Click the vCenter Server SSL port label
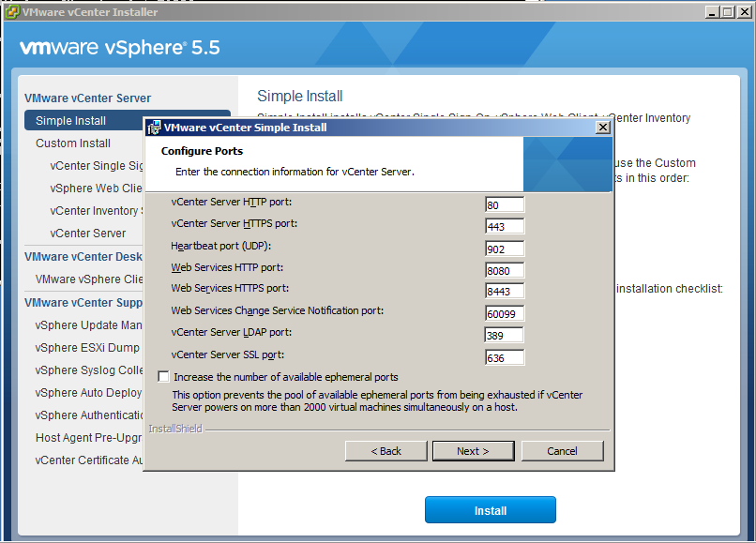Image resolution: width=756 pixels, height=543 pixels. click(228, 354)
